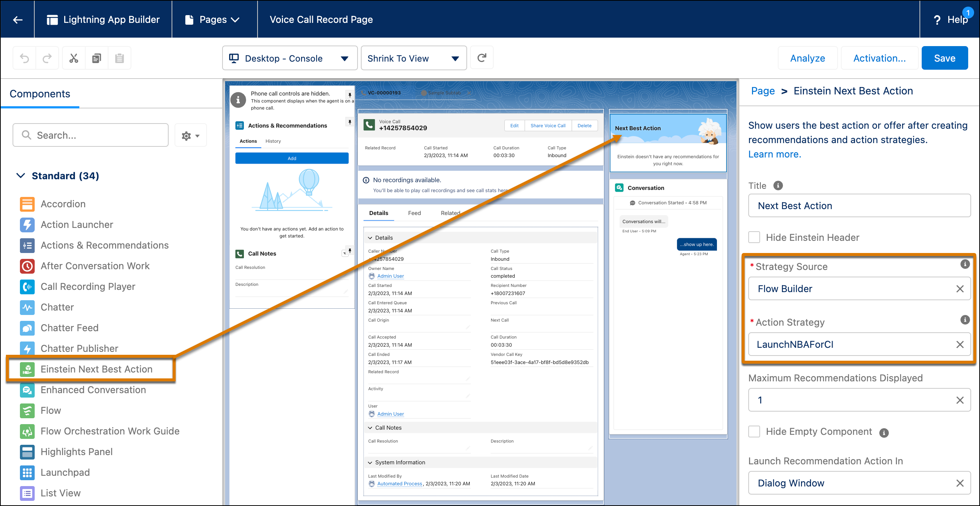Collapse the Standard (34) section
The width and height of the screenshot is (980, 506).
pyautogui.click(x=21, y=176)
